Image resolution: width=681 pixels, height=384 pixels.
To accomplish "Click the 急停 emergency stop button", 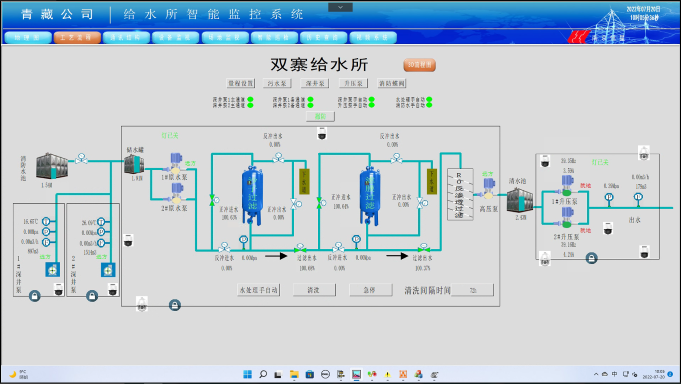I will pyautogui.click(x=370, y=290).
